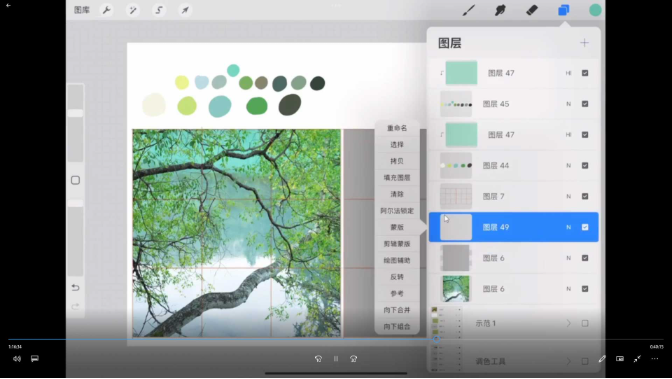The width and height of the screenshot is (672, 379).
Task: Tap the square modify button in sidebar
Action: (x=75, y=180)
